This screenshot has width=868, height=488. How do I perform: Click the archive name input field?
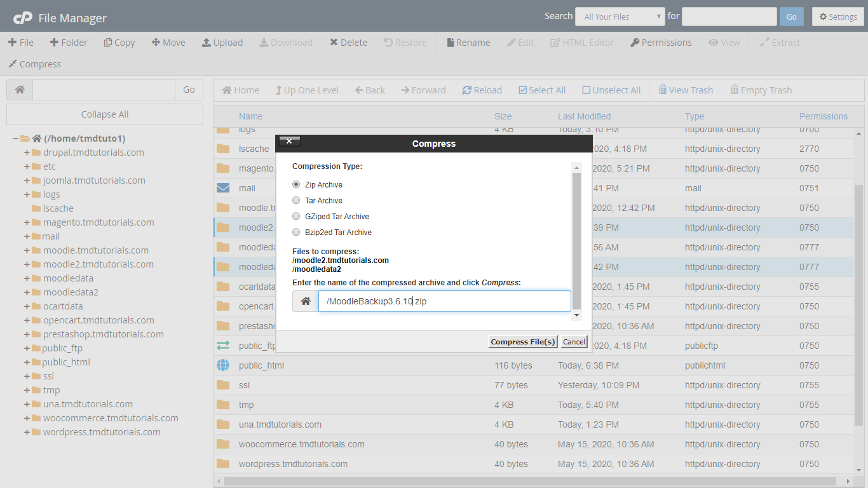[x=444, y=301]
